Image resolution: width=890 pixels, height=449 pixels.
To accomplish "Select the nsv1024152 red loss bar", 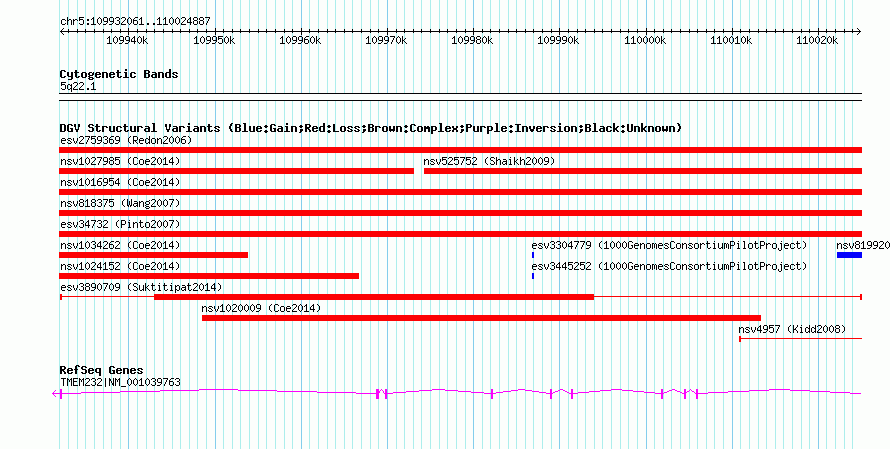I will [x=209, y=276].
